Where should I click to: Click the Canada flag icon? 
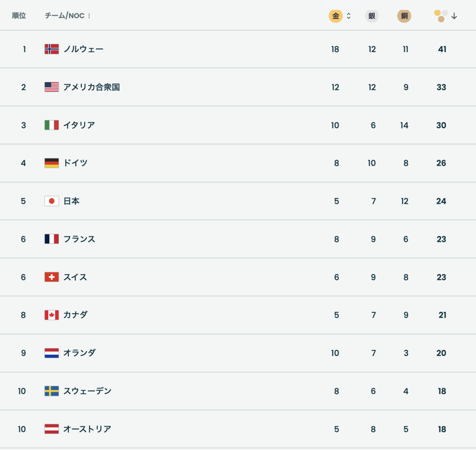pos(52,315)
